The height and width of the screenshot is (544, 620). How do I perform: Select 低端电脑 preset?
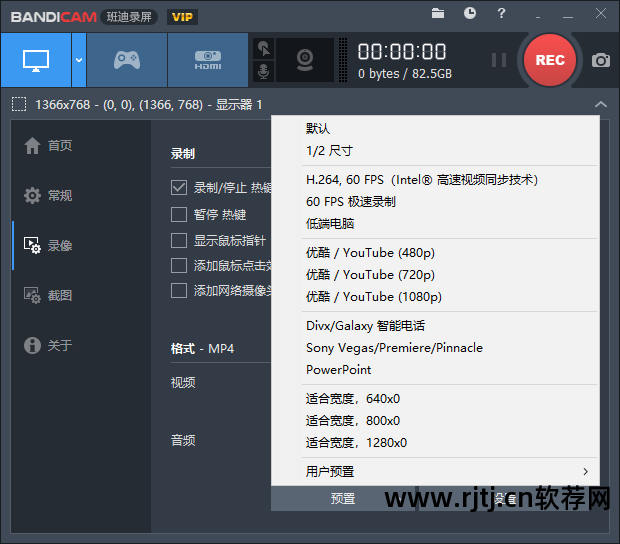[x=435, y=224]
